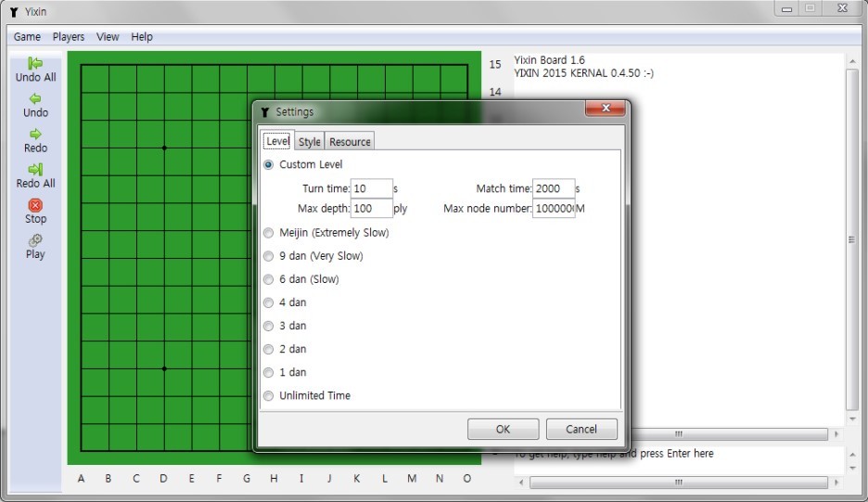Open the Game menu
Viewport: 868px width, 502px height.
27,36
